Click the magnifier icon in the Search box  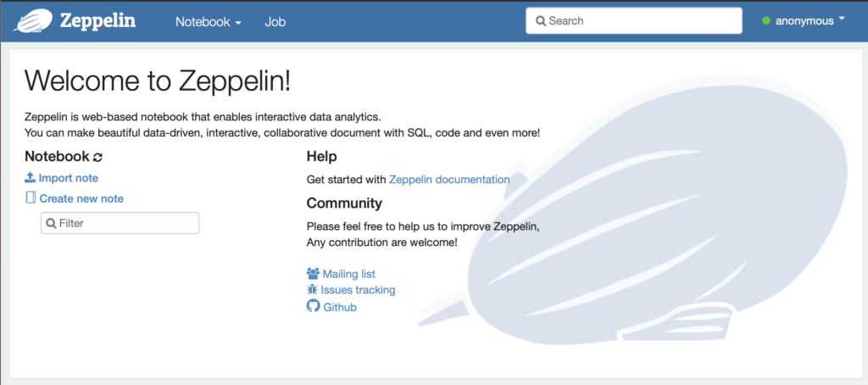pos(540,21)
